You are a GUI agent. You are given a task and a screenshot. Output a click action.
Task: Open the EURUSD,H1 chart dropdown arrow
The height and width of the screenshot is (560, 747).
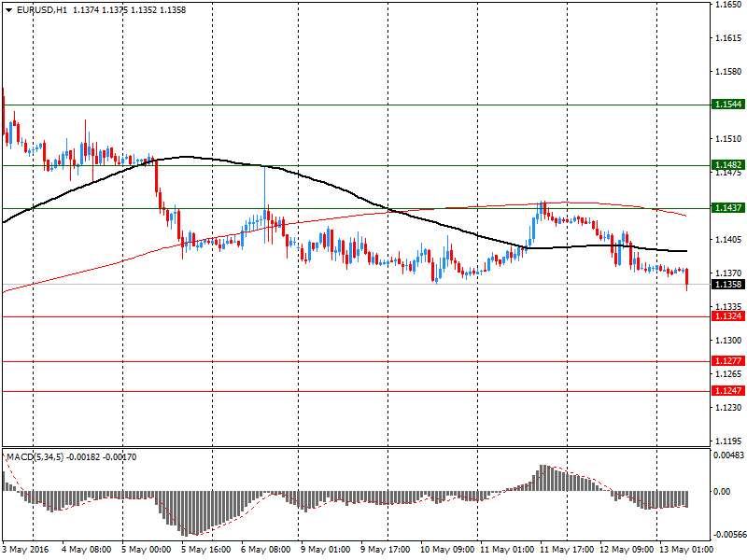coord(8,10)
